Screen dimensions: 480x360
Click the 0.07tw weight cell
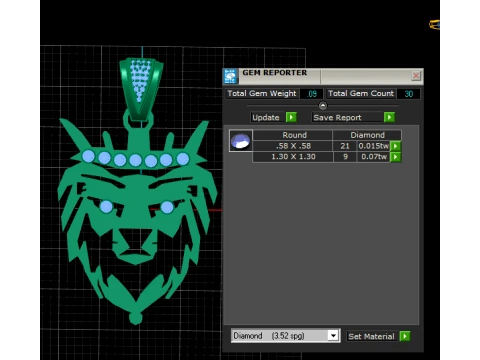coord(373,157)
